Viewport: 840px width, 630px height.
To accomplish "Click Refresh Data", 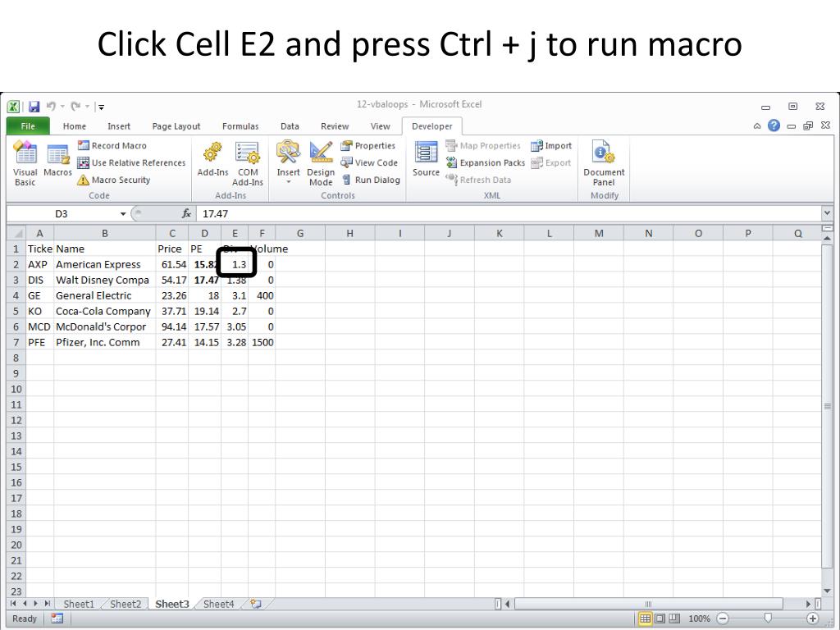I will (478, 180).
